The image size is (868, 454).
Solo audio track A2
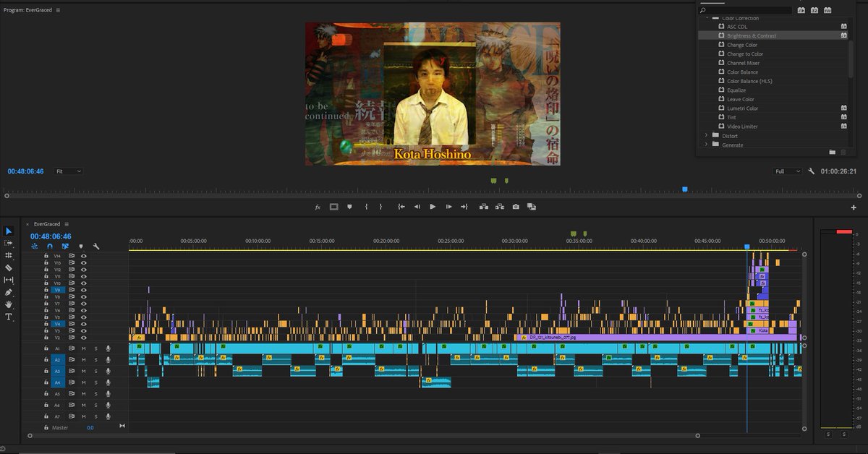click(95, 359)
